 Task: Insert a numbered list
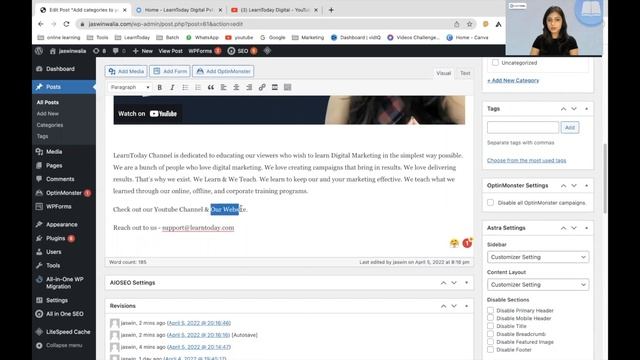[x=198, y=87]
